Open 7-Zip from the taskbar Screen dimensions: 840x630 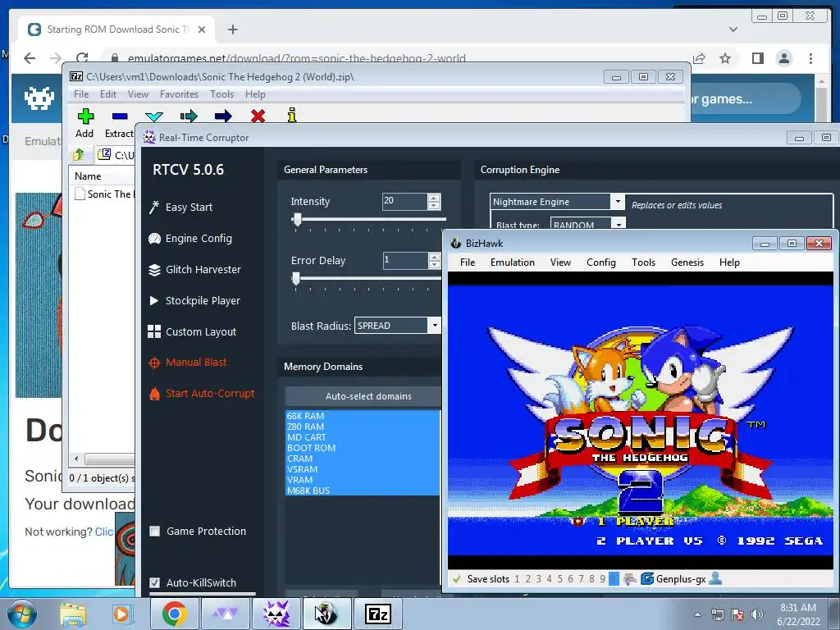[378, 614]
